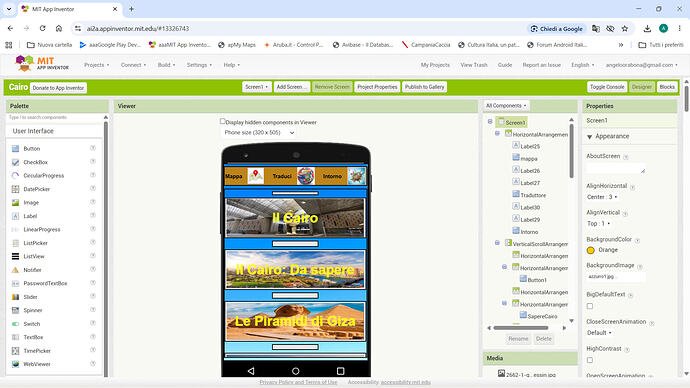
Task: Open the Screen1 screen selector dropdown
Action: coord(257,87)
